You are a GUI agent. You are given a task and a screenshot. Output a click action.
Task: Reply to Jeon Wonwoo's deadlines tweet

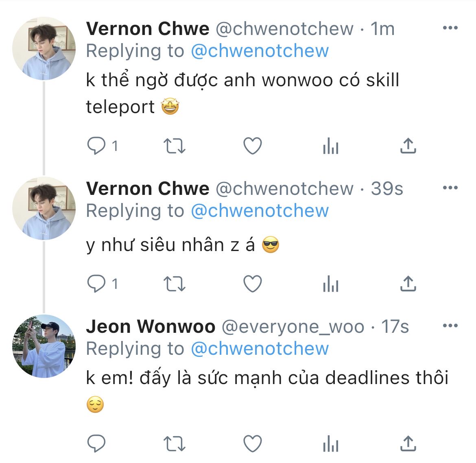point(96,443)
